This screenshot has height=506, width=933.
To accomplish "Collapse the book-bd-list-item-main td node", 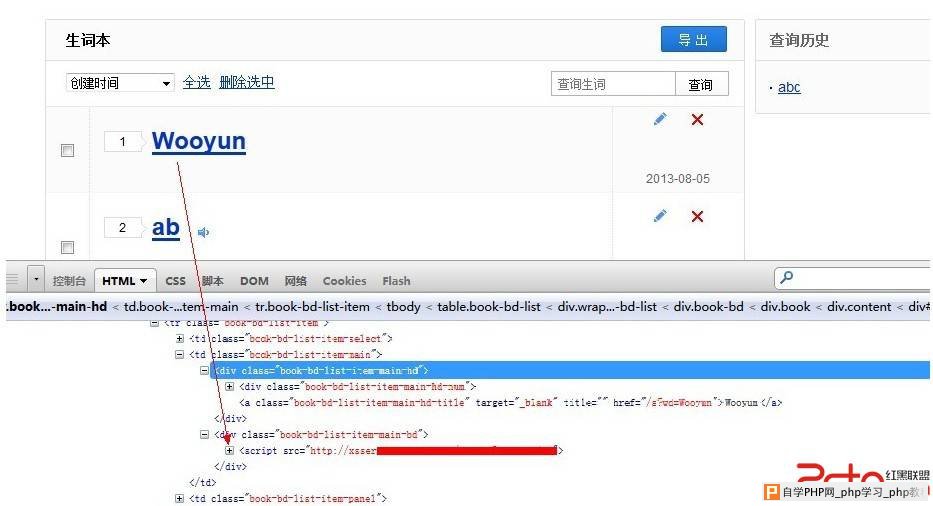I will click(180, 354).
